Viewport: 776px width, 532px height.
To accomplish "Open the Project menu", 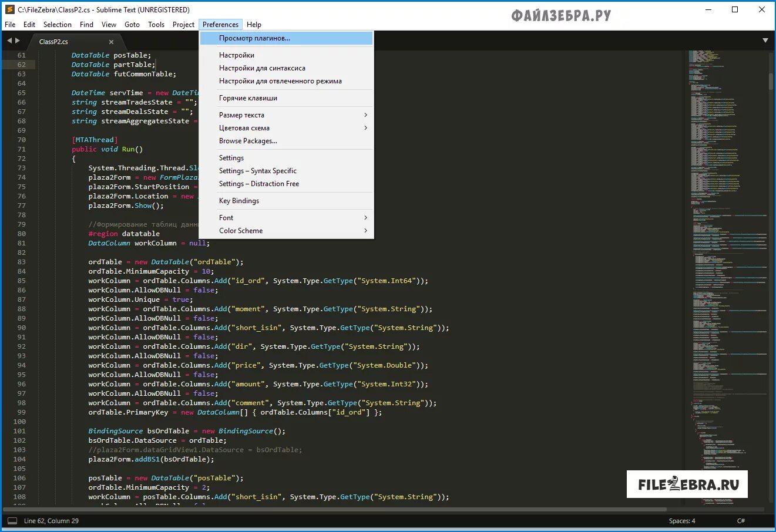I will click(x=183, y=25).
